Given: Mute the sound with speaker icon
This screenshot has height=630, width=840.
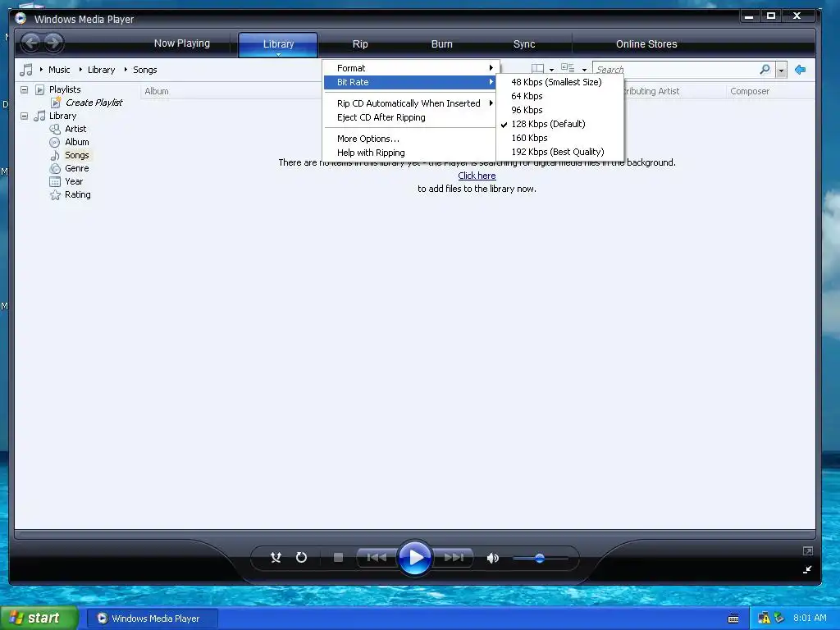Looking at the screenshot, I should [493, 558].
